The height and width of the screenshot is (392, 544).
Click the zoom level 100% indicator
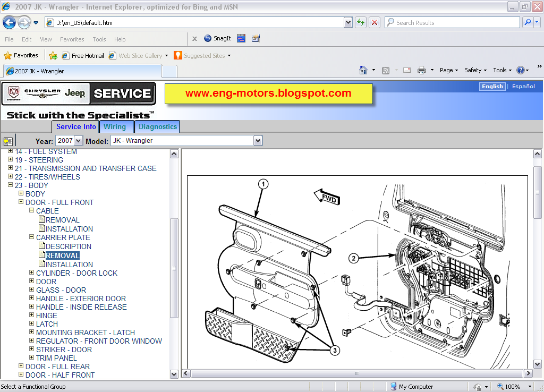(513, 387)
